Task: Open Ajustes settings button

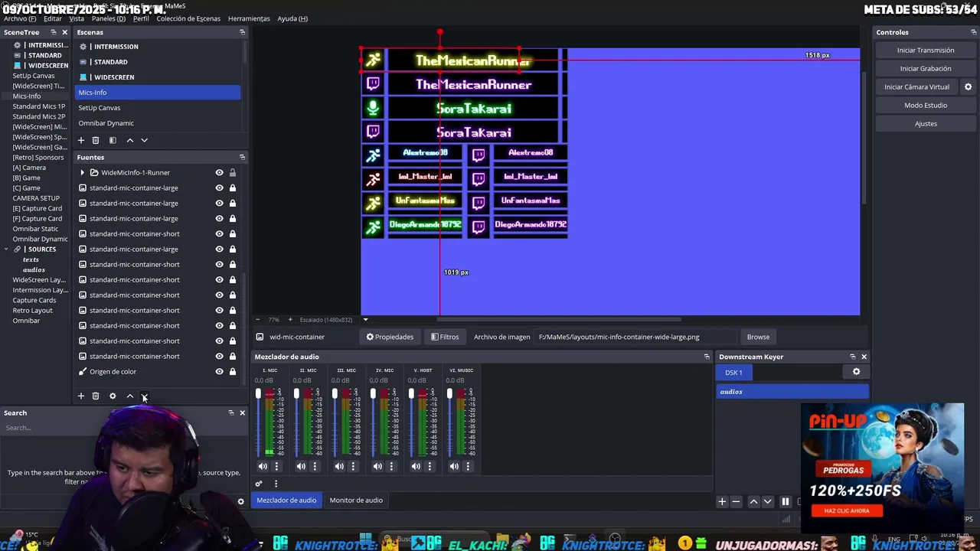Action: tap(926, 124)
